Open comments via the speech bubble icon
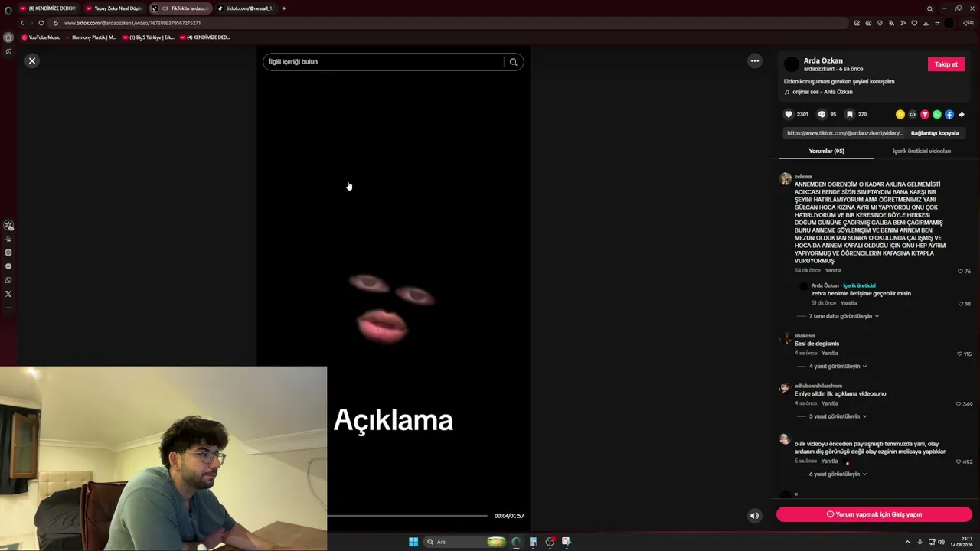 pos(822,115)
